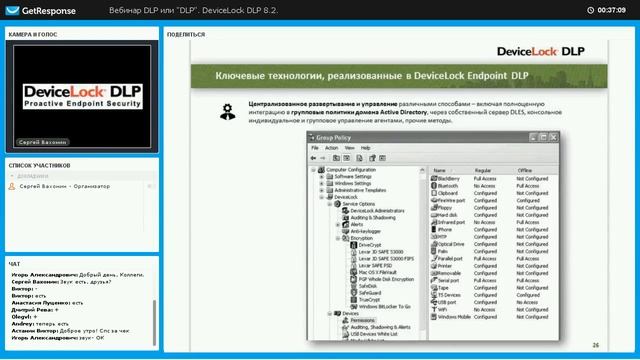
Task: Click the Infrared port icon
Action: [x=434, y=222]
